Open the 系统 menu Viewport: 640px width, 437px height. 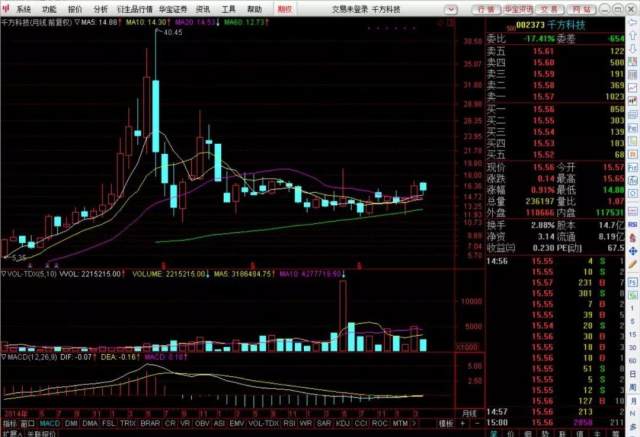(x=24, y=9)
